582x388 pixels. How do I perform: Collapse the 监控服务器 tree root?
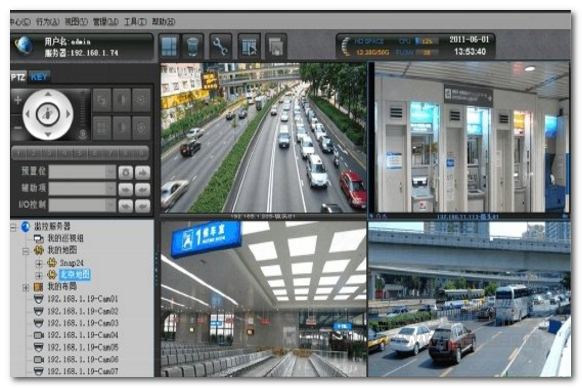point(14,227)
